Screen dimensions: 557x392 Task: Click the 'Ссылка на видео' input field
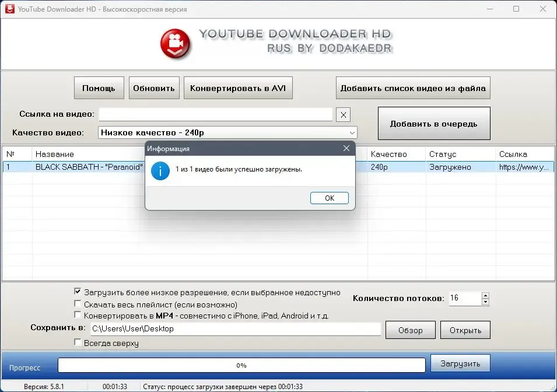click(x=216, y=114)
